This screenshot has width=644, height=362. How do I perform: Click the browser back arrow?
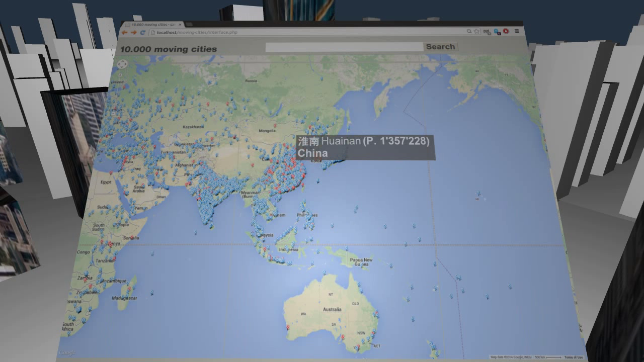pyautogui.click(x=125, y=33)
